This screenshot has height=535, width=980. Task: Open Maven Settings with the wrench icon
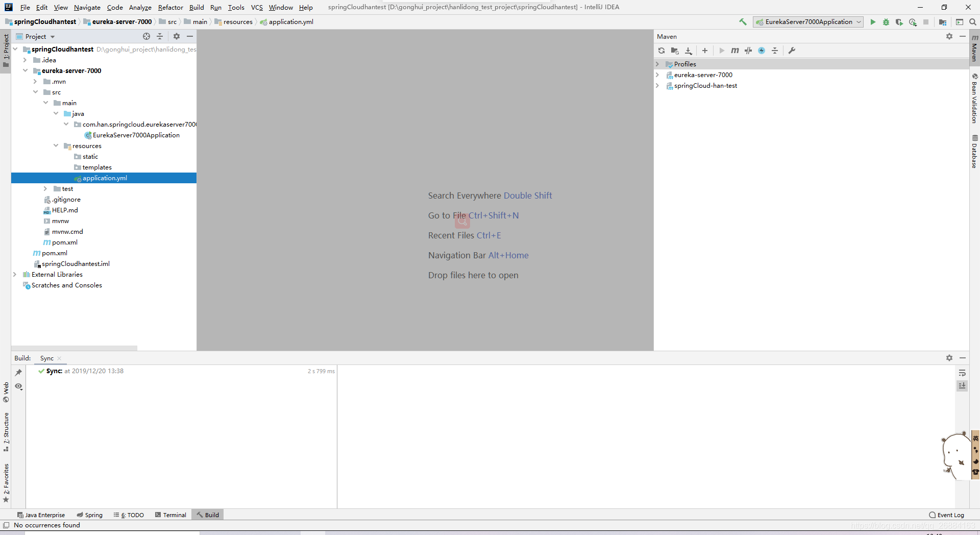pos(792,51)
